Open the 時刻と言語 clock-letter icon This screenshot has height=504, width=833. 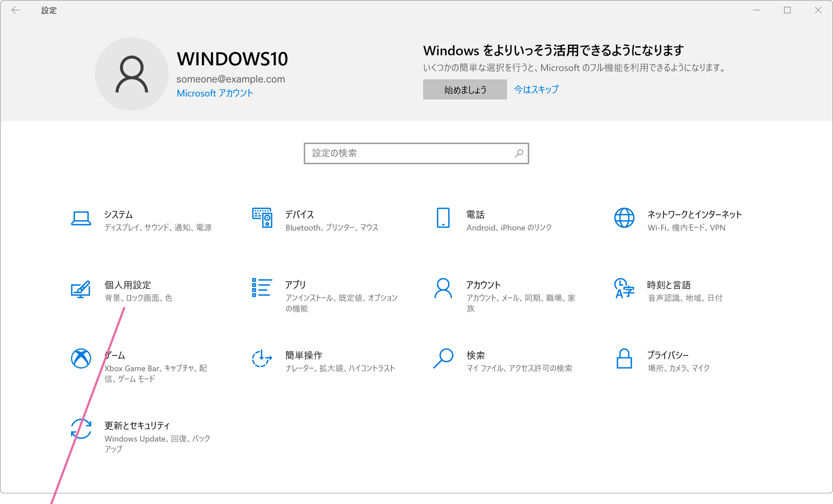[624, 288]
